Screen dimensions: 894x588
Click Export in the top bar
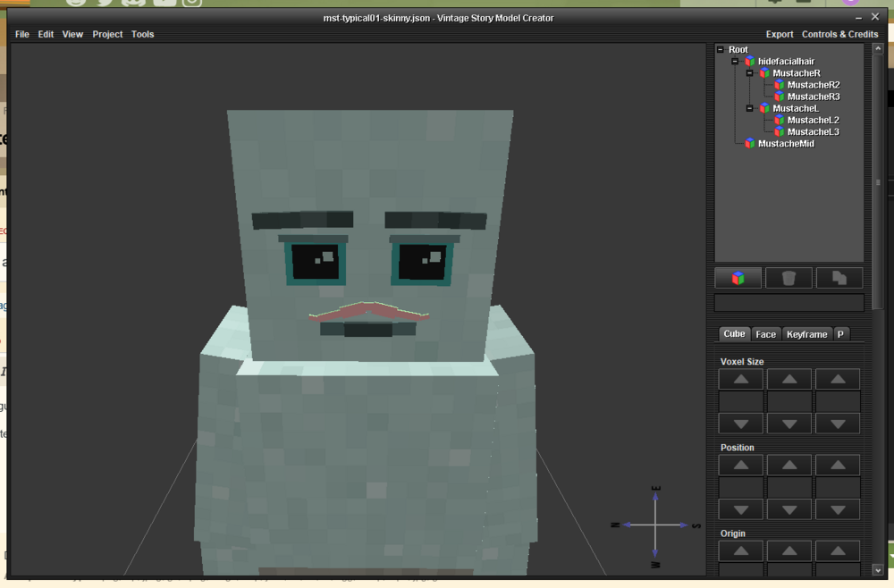[x=779, y=34]
